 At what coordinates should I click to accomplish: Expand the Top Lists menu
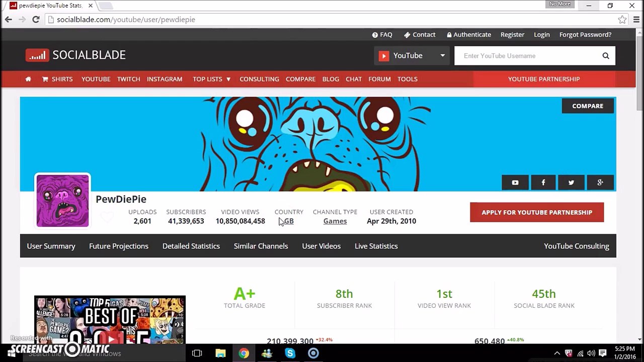(x=212, y=79)
